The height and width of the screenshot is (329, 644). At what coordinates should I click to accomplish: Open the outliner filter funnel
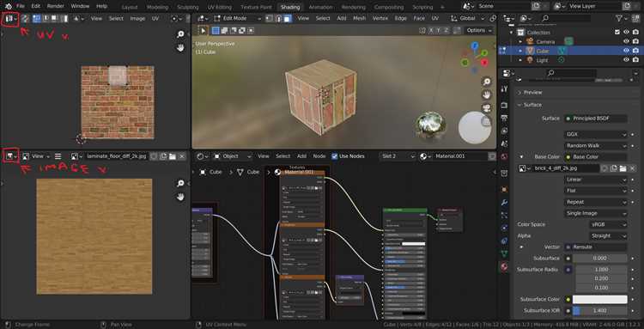coord(621,19)
